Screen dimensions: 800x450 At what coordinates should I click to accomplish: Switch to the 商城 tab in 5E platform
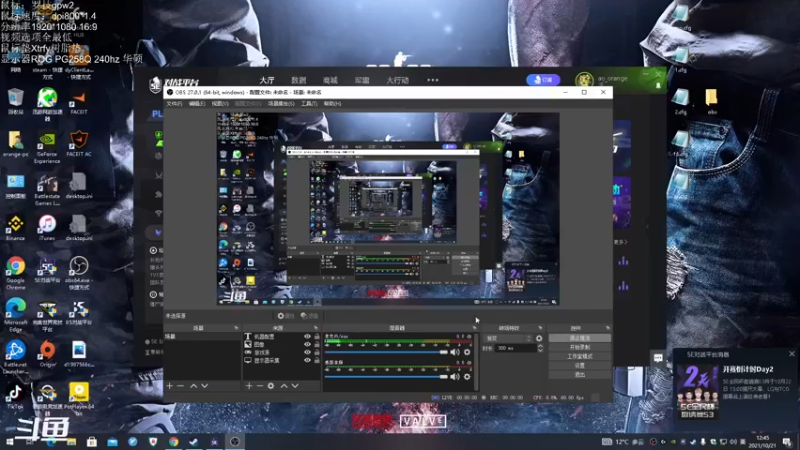[330, 80]
